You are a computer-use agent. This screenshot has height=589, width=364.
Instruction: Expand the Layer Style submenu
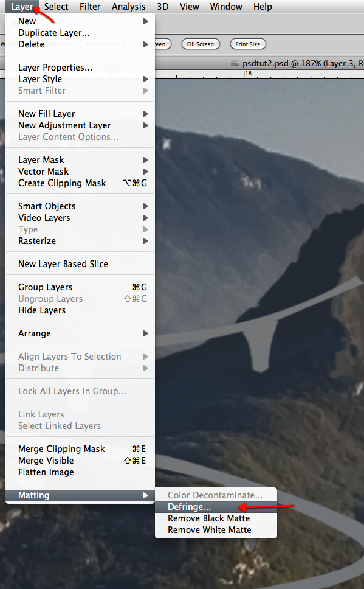pyautogui.click(x=80, y=79)
